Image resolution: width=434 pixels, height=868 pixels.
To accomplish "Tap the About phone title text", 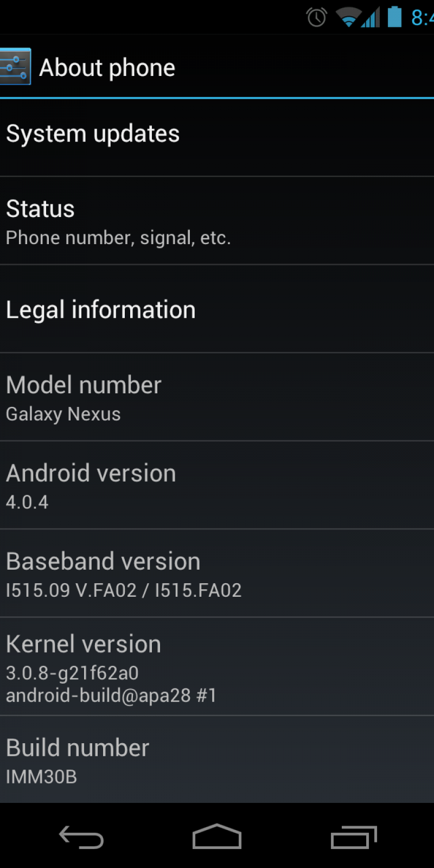I will pyautogui.click(x=107, y=68).
